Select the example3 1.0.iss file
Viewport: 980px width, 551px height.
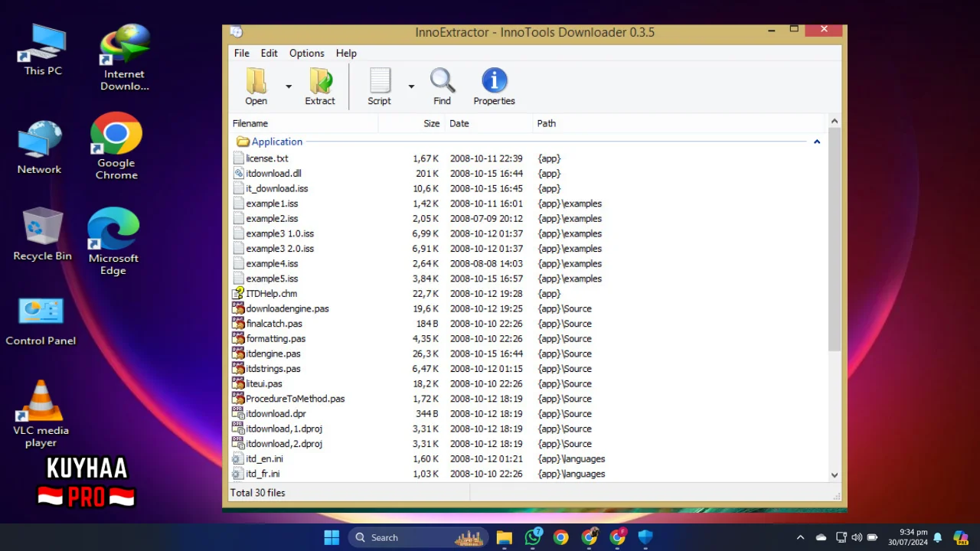point(279,233)
